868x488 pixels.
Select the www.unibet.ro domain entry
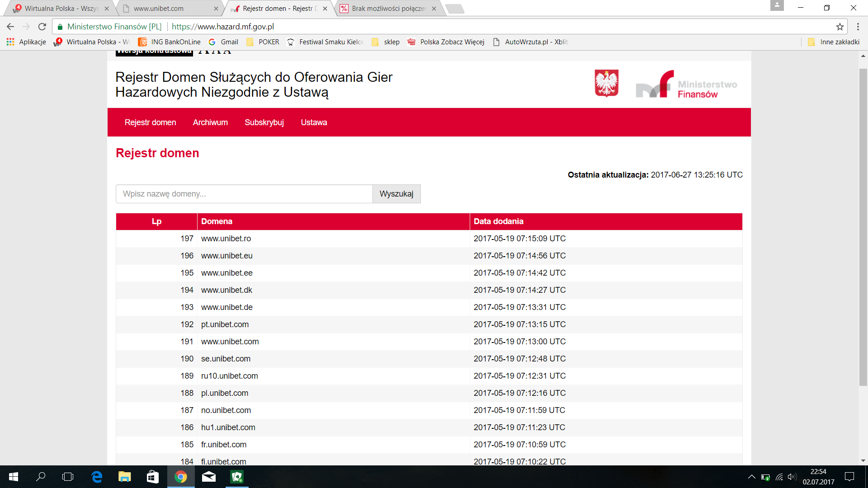click(226, 239)
